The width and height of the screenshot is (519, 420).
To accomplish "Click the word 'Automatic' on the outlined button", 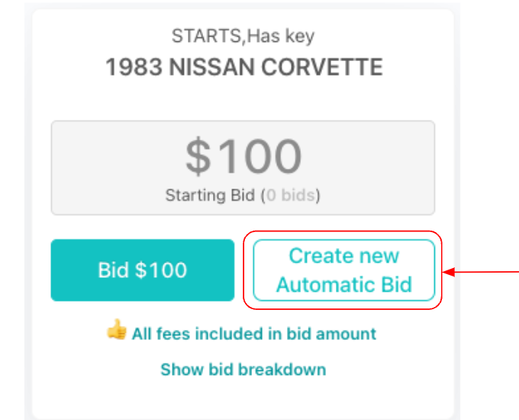I will (x=322, y=285).
